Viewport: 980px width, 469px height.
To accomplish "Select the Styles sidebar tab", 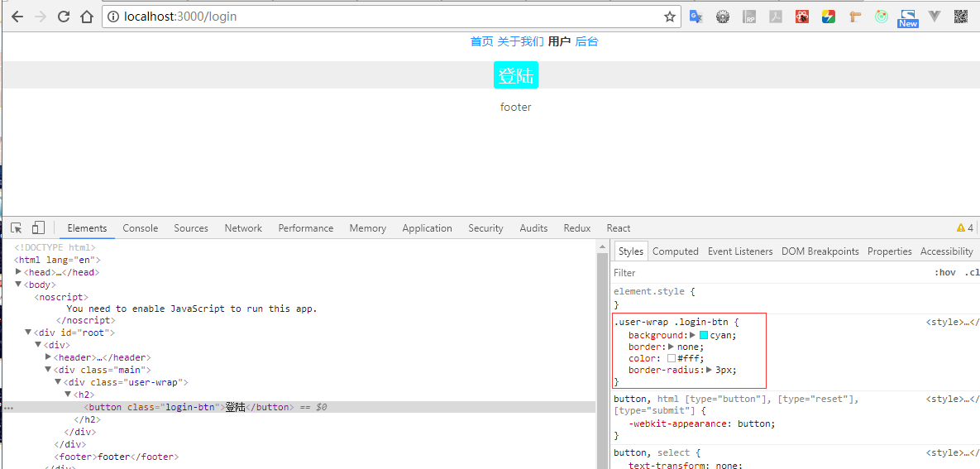I will pyautogui.click(x=631, y=251).
